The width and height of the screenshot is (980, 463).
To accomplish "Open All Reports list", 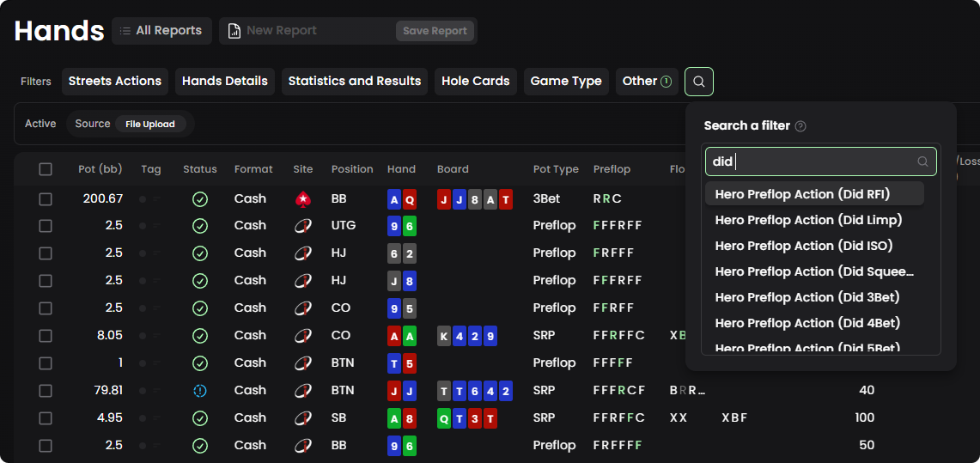I will pyautogui.click(x=161, y=31).
